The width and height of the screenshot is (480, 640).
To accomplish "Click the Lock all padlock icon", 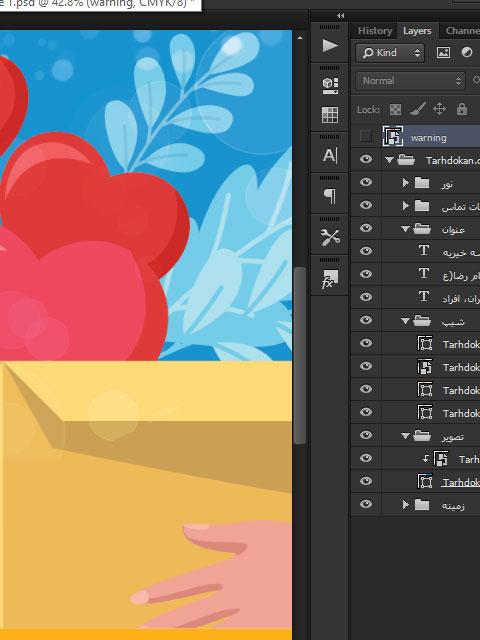I will tap(462, 109).
